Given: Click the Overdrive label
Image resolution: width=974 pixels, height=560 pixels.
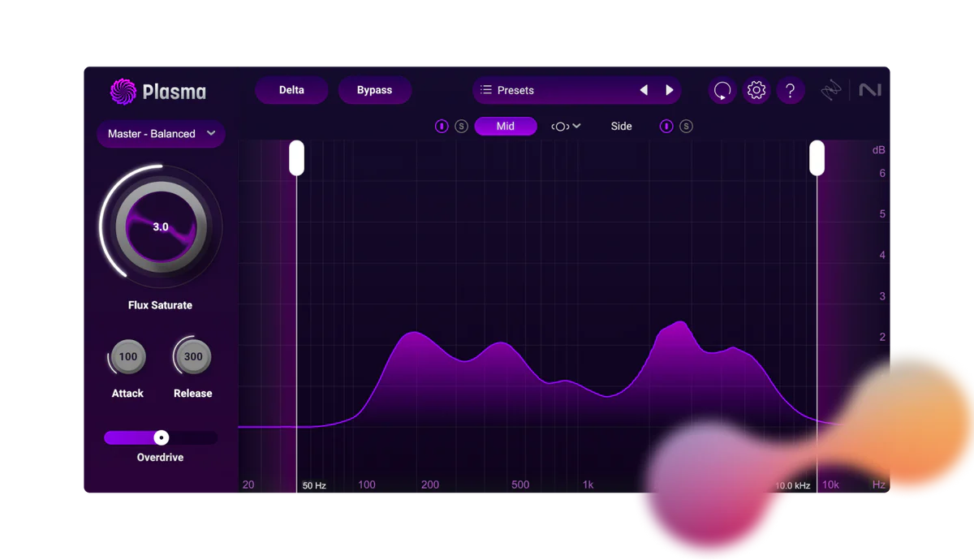Looking at the screenshot, I should (x=160, y=458).
